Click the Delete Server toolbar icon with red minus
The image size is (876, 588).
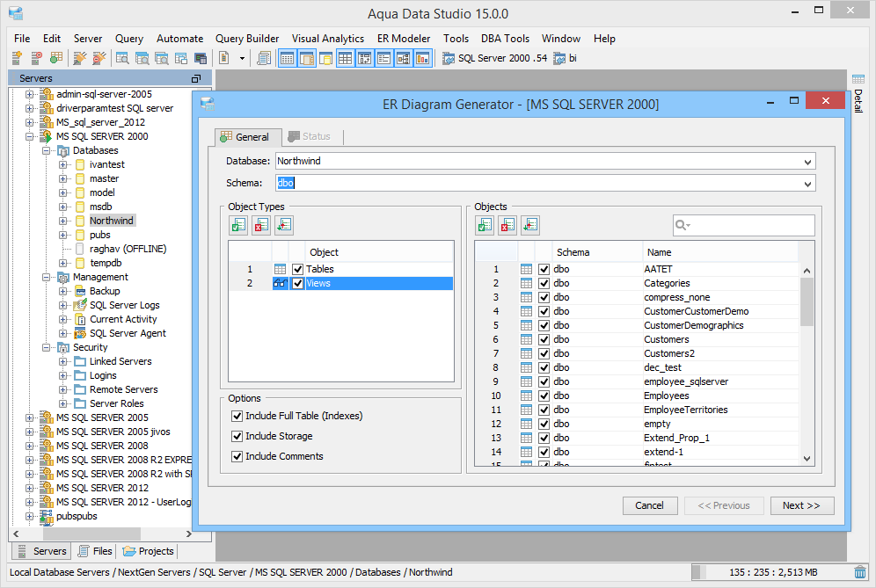coord(36,57)
